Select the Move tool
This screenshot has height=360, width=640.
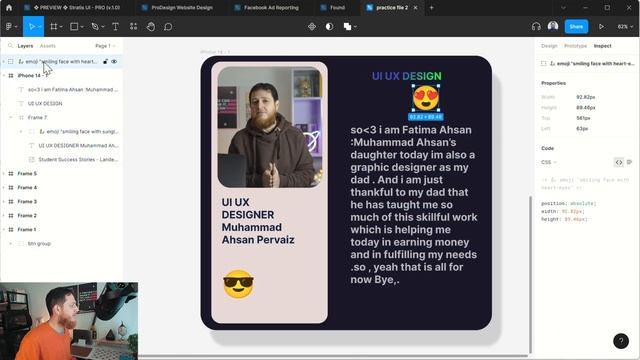[31, 27]
